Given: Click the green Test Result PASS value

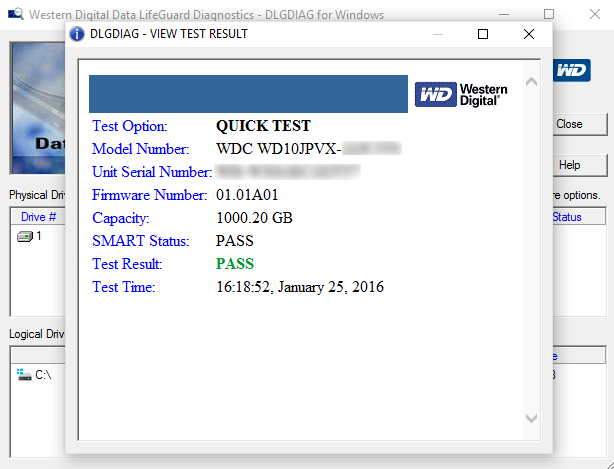Looking at the screenshot, I should (235, 264).
